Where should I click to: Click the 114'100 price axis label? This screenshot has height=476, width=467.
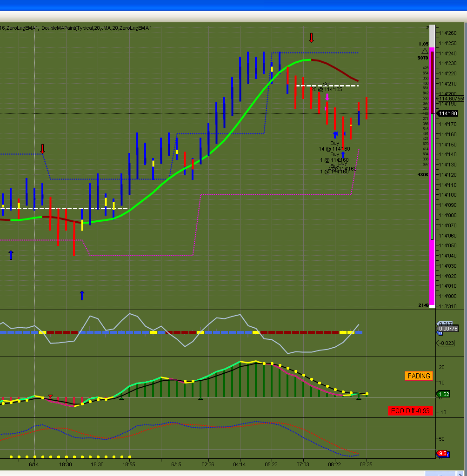click(x=447, y=195)
